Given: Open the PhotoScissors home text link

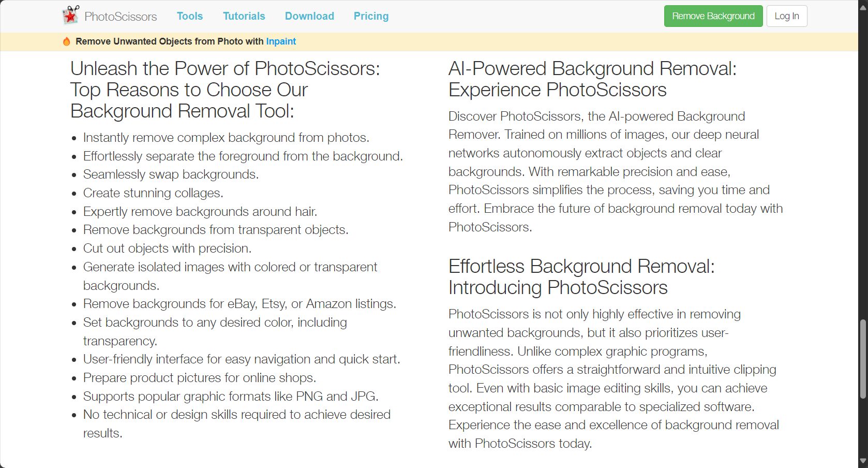Looking at the screenshot, I should 121,17.
